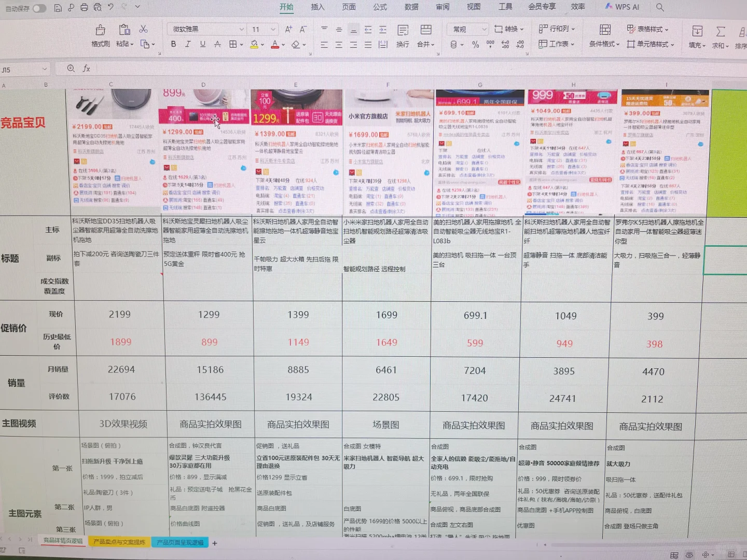Viewport: 747px width, 560px height.
Task: Add a new sheet with plus icon
Action: click(215, 543)
